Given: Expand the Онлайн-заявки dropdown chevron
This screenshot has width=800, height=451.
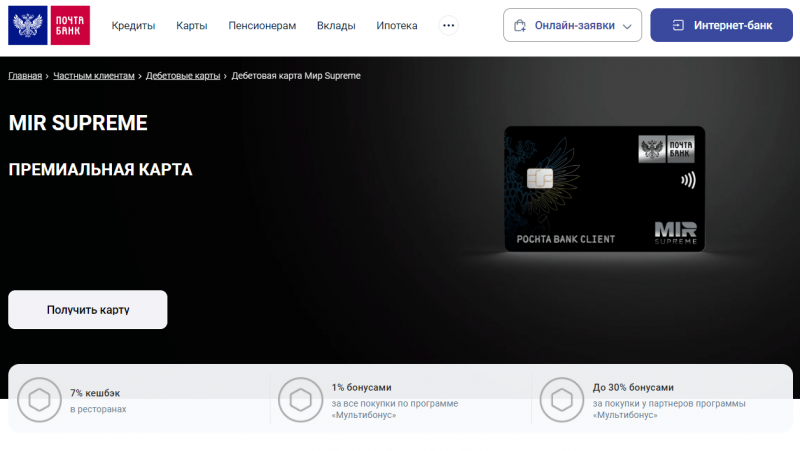Looking at the screenshot, I should [x=628, y=26].
